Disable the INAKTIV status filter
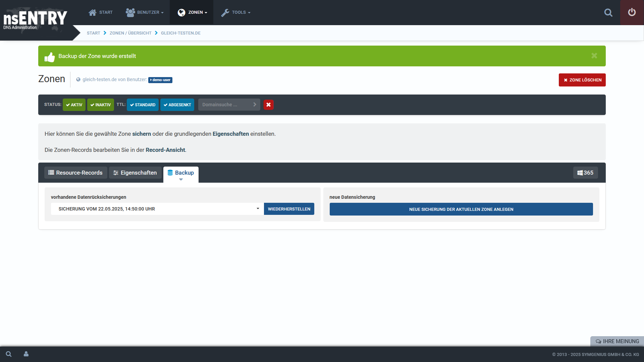 100,105
